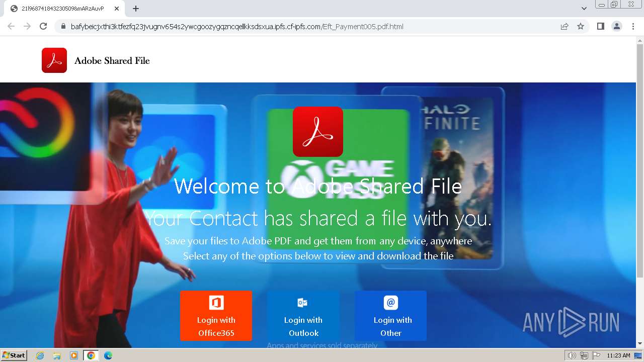This screenshot has width=644, height=362.
Task: Open File Explorer from taskbar
Action: click(x=57, y=355)
